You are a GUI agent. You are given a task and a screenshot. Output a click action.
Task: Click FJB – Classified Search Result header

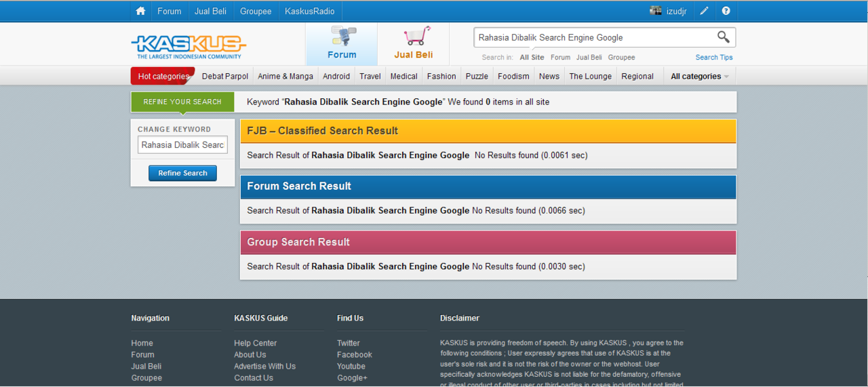[488, 131]
